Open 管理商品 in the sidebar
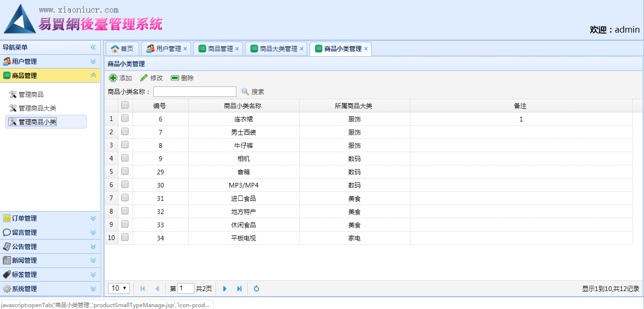 click(31, 94)
